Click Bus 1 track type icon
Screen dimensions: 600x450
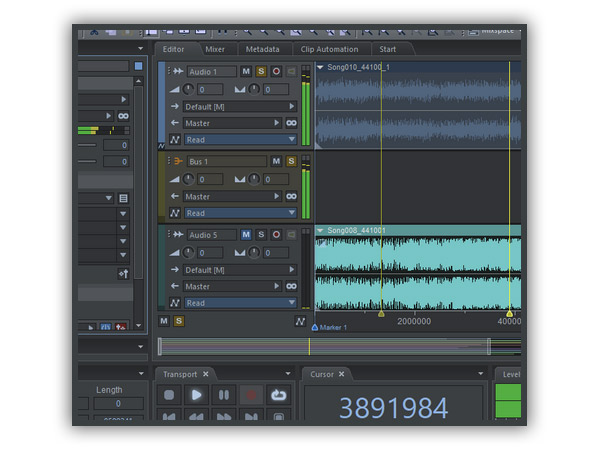[178, 161]
